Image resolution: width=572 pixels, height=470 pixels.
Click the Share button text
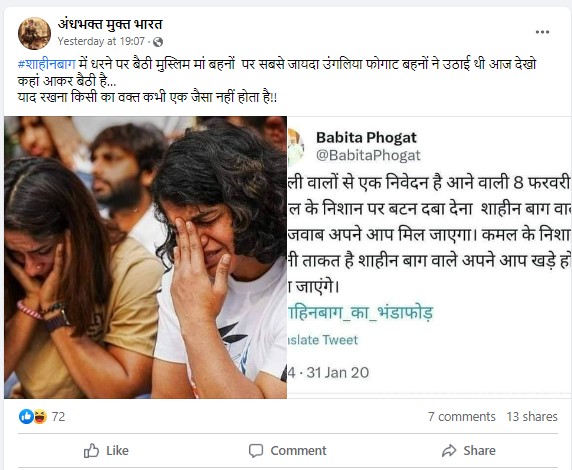click(x=479, y=451)
